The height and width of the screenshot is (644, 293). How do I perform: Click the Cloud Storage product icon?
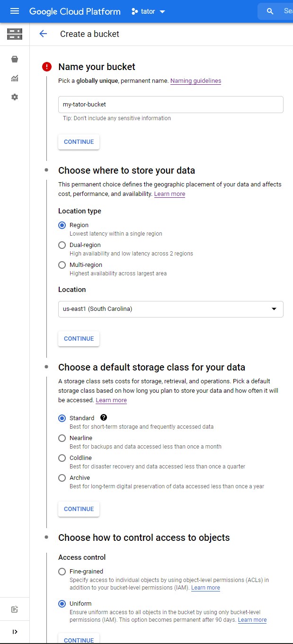coord(15,34)
